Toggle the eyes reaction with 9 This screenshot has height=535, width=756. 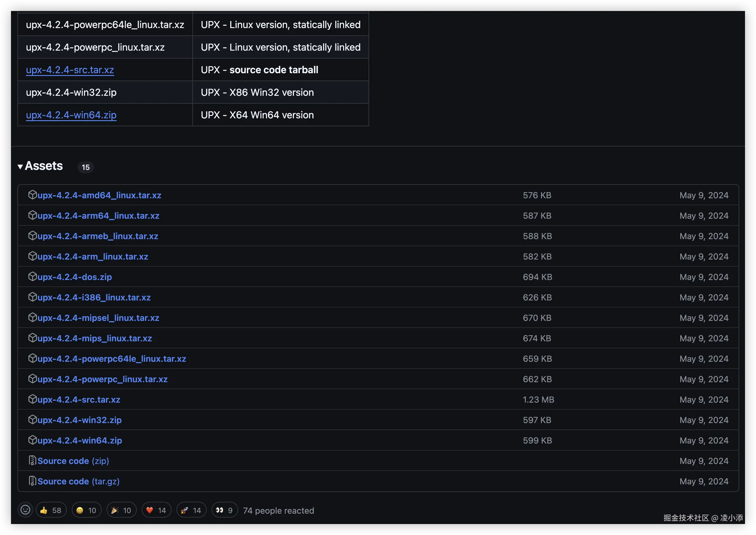click(224, 510)
